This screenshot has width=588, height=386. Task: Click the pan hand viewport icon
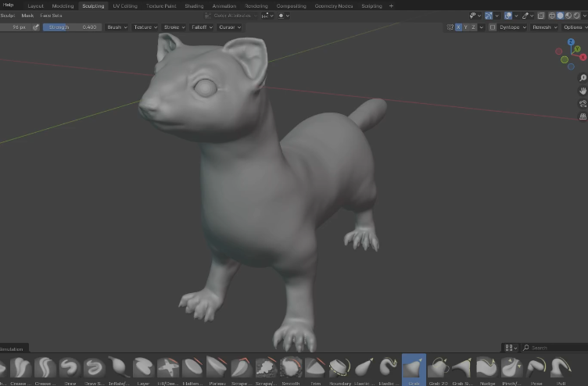coord(583,91)
